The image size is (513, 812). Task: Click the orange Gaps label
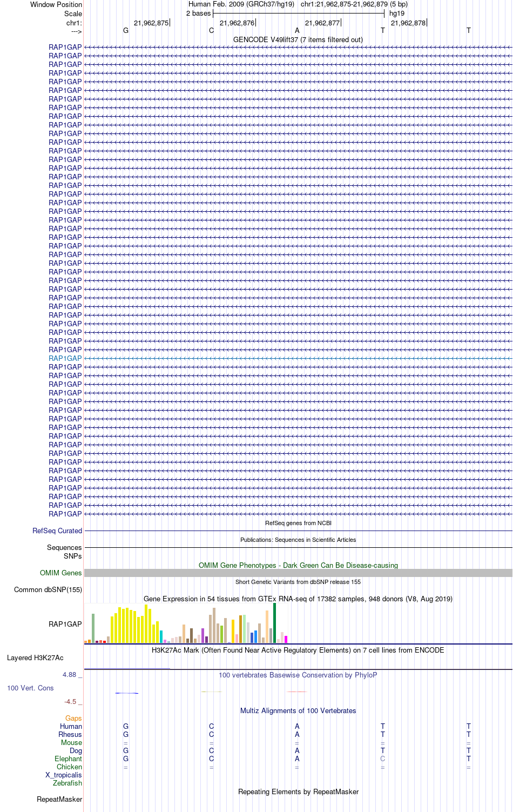(x=73, y=719)
